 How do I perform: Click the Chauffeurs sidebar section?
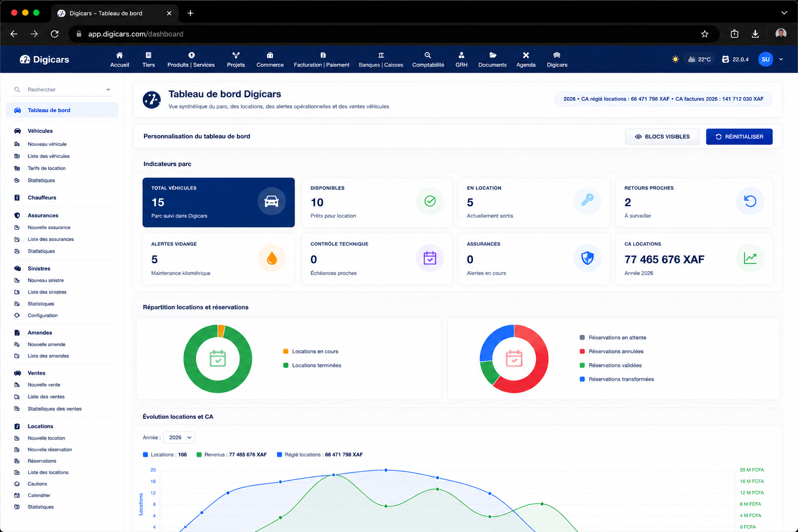(x=42, y=198)
